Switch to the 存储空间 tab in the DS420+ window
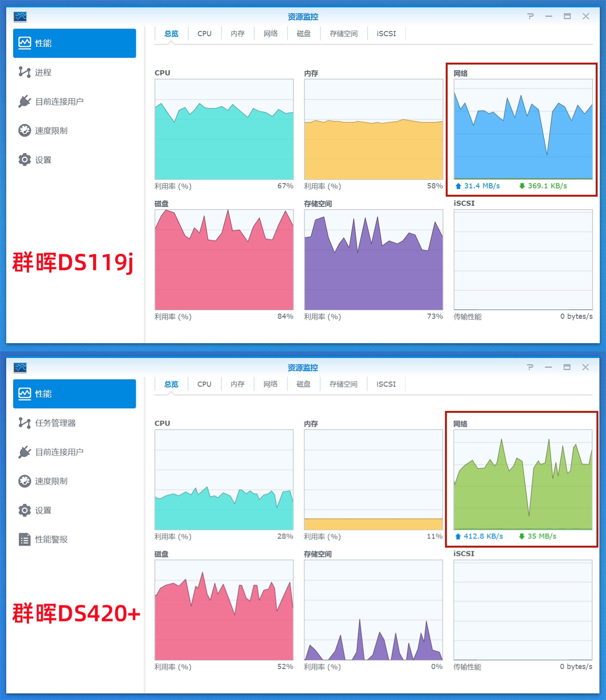The width and height of the screenshot is (606, 700). 343,384
